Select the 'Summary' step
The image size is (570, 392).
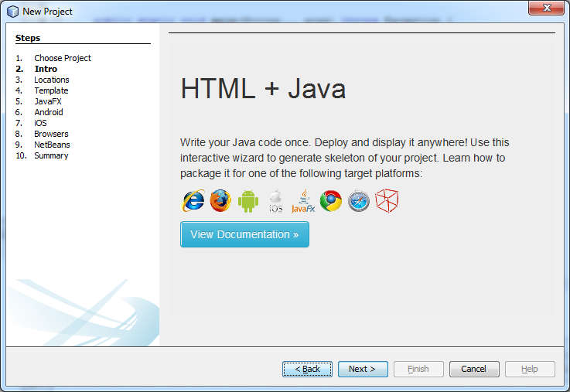pos(51,155)
